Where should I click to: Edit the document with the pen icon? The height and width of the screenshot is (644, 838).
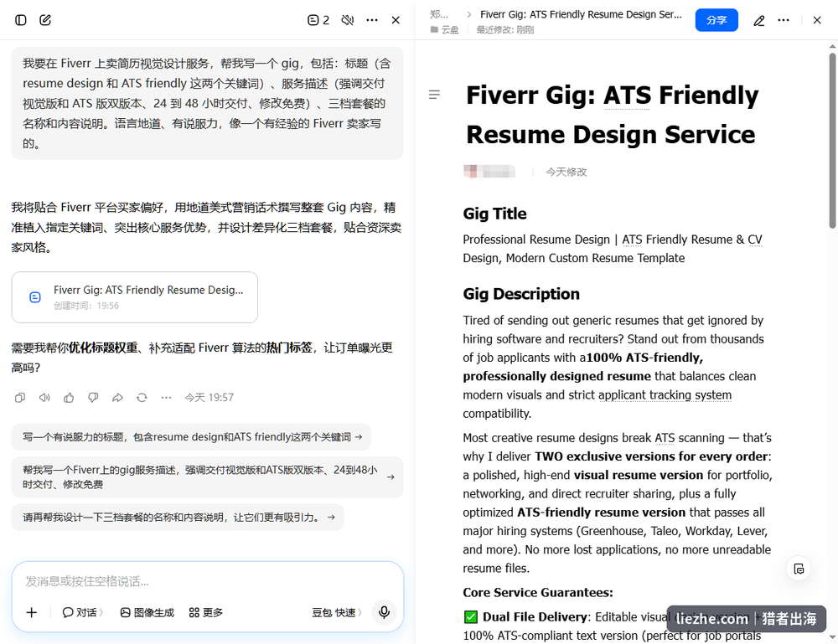[x=759, y=20]
